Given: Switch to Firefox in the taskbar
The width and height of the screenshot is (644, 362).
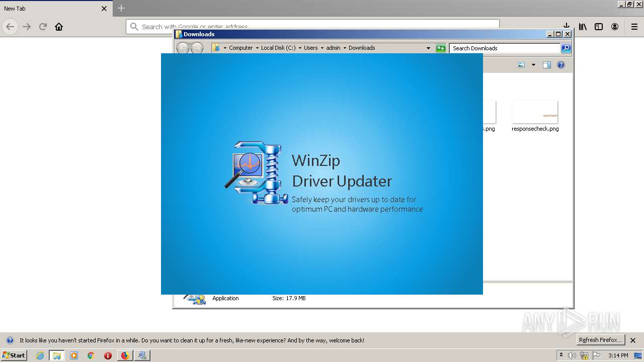Looking at the screenshot, I should click(x=125, y=355).
